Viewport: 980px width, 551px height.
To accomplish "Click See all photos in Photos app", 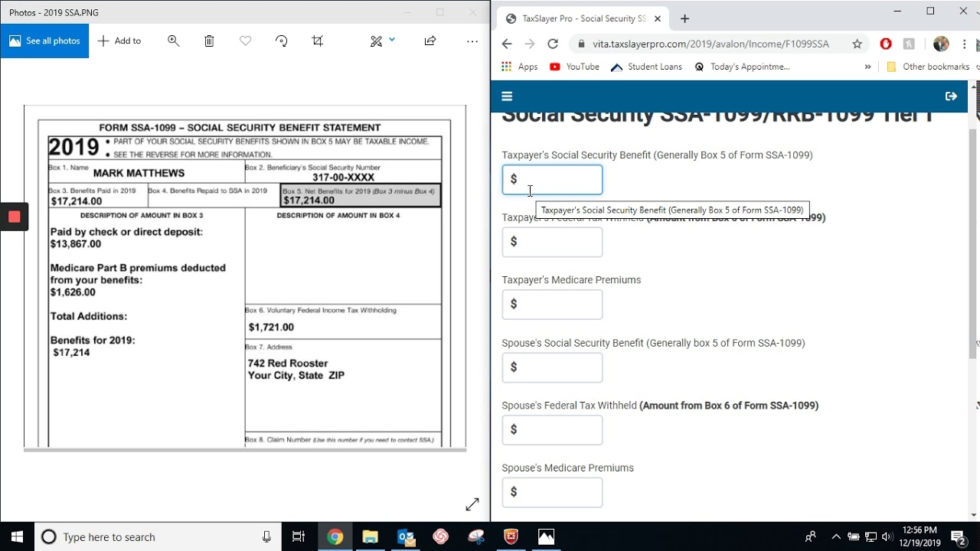I will click(44, 41).
